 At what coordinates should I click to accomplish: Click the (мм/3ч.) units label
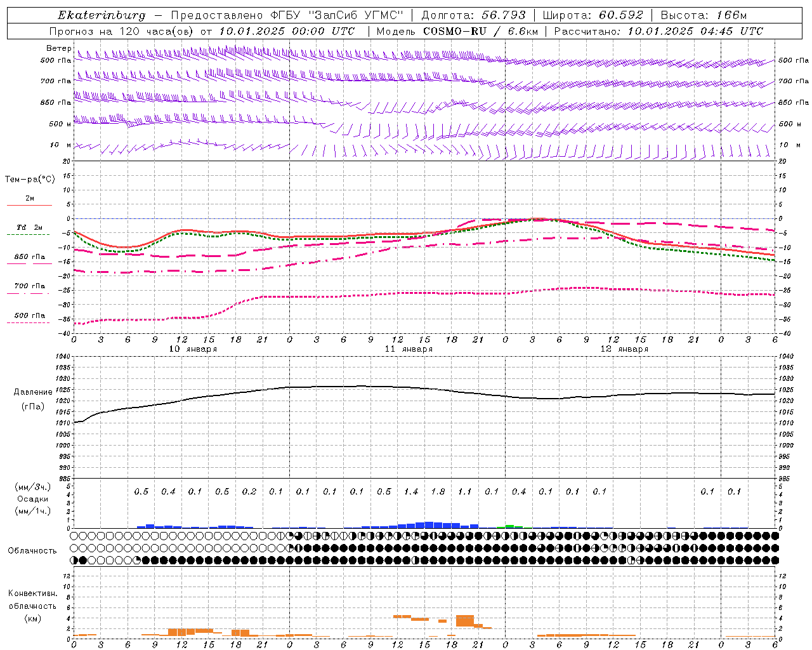tap(32, 487)
